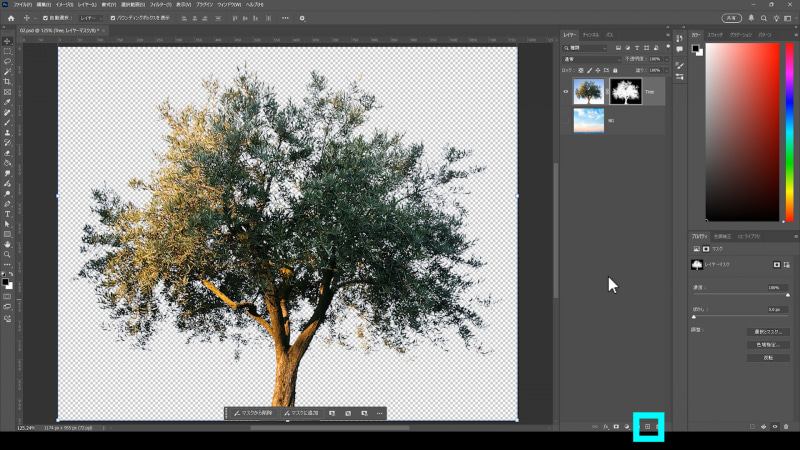Toggle lock position icon
The width and height of the screenshot is (800, 450).
click(598, 70)
